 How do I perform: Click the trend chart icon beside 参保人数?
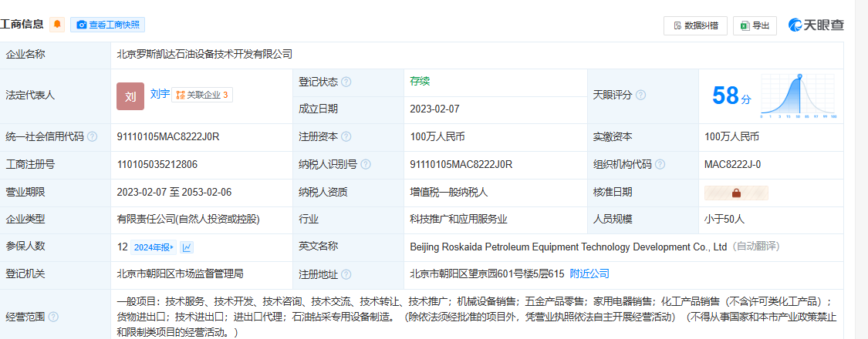(187, 247)
